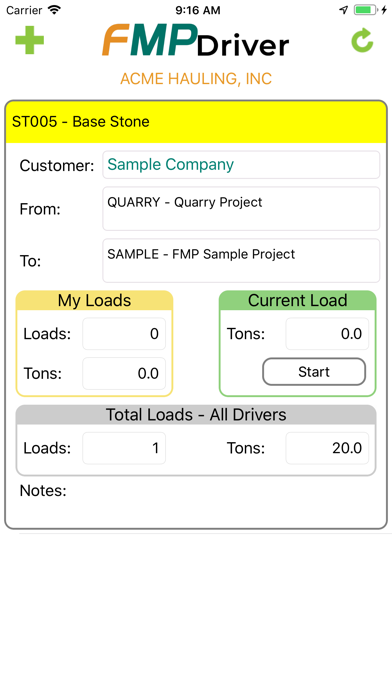
Task: Select the ST005 - Base Stone header
Action: pos(196,122)
